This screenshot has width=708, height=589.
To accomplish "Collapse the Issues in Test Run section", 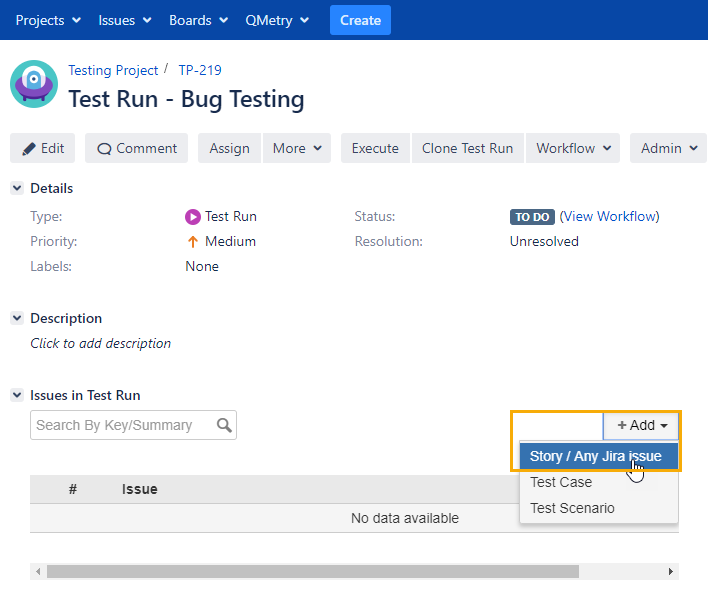I will tap(17, 395).
